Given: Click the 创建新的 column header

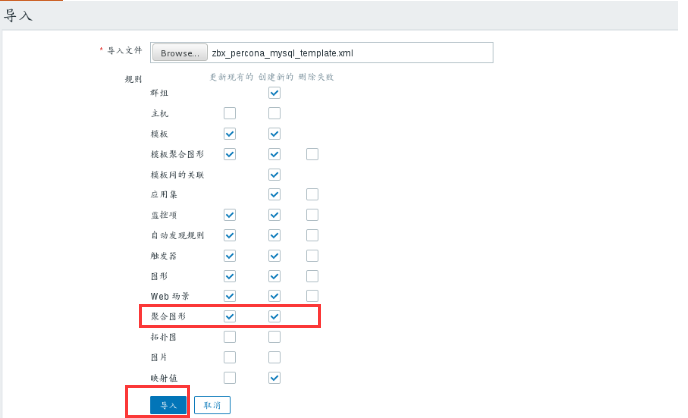Looking at the screenshot, I should pyautogui.click(x=276, y=77).
